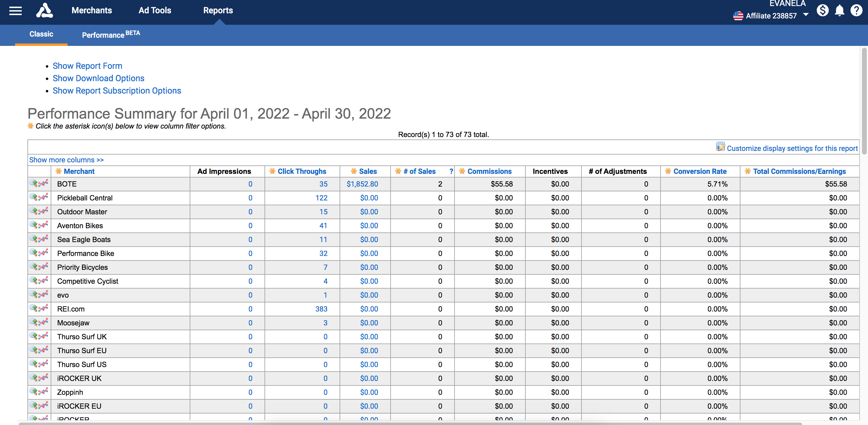Click the magnifier detail icon for Zoppinh
Image resolution: width=868 pixels, height=425 pixels.
(x=34, y=391)
